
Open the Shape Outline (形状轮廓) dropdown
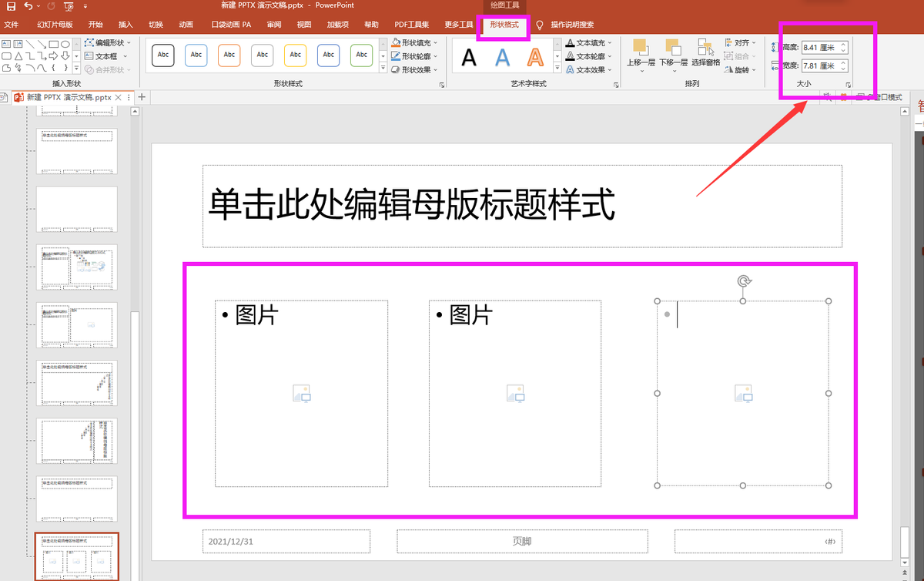(x=414, y=56)
